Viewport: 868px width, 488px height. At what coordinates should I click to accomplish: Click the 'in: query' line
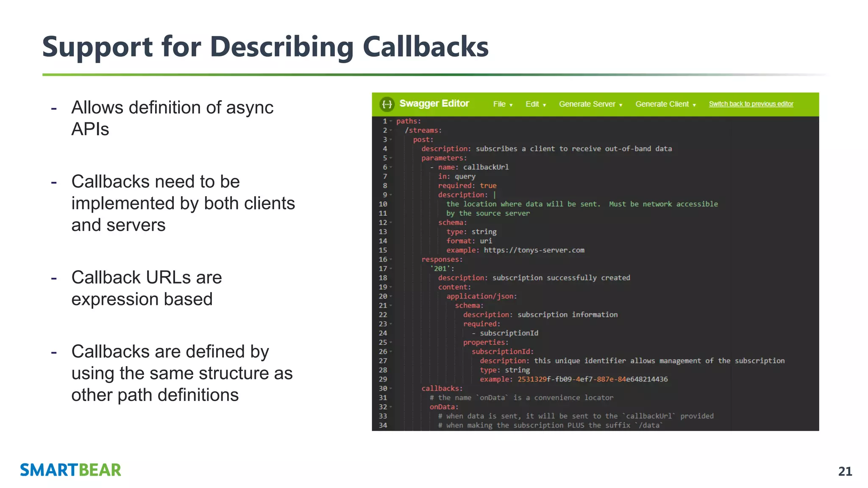(x=457, y=177)
